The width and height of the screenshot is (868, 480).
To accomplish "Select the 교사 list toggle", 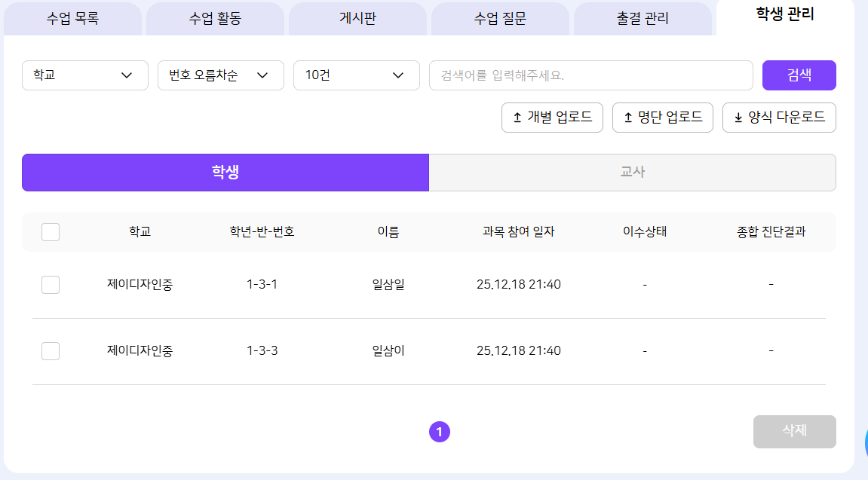I will point(632,173).
